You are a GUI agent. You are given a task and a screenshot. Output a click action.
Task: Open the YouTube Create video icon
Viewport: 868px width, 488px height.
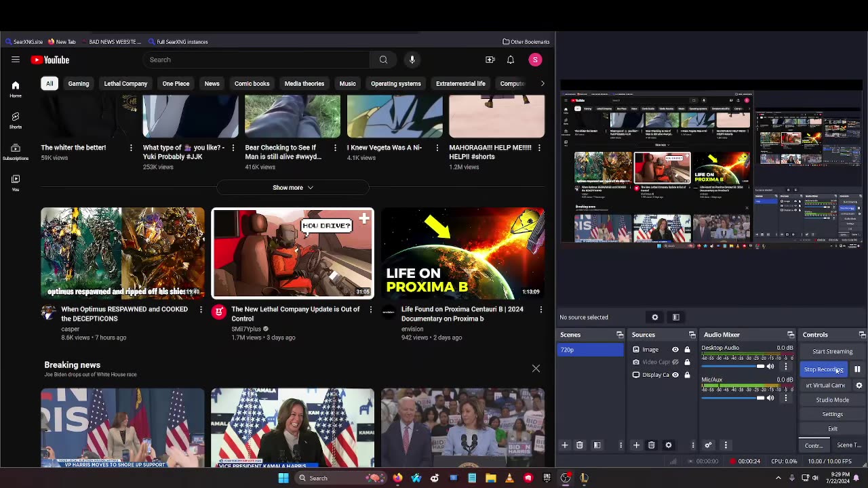[x=490, y=60]
